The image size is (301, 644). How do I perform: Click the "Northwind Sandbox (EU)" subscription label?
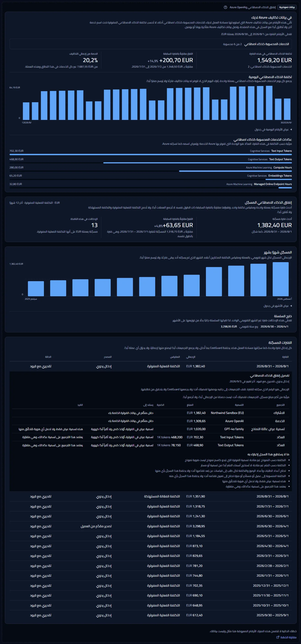click(x=227, y=413)
